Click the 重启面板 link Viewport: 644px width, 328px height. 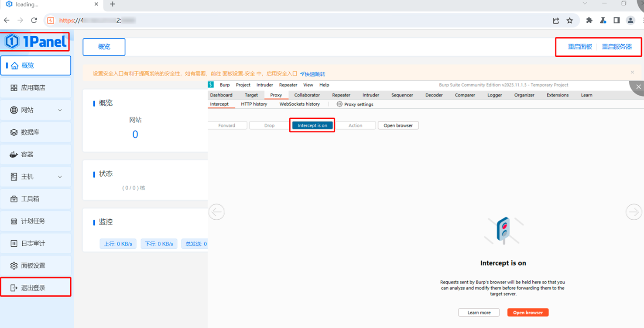click(x=580, y=47)
